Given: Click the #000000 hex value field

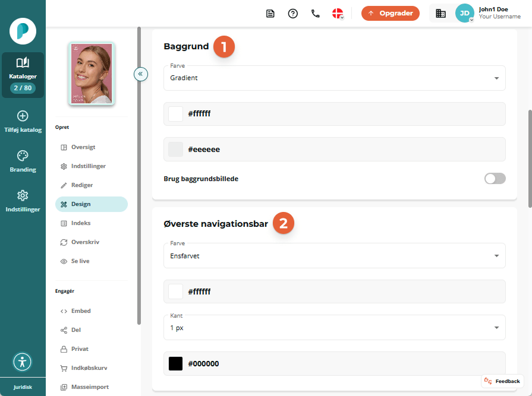Looking at the screenshot, I should pyautogui.click(x=335, y=363).
